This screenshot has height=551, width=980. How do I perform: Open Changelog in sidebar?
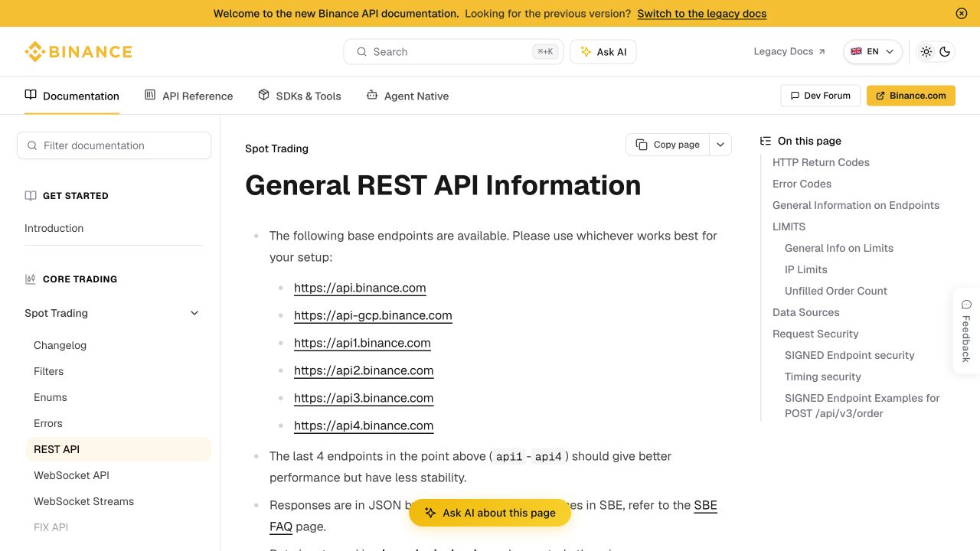click(60, 345)
